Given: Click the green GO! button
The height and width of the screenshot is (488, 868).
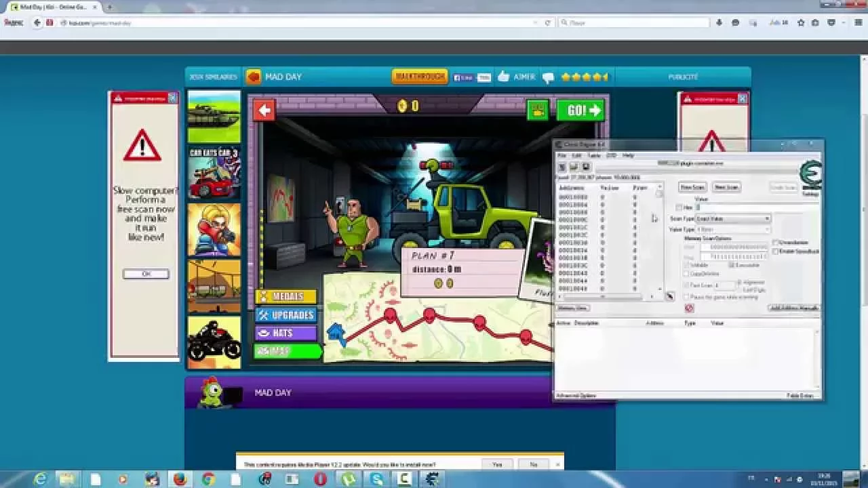Looking at the screenshot, I should 580,110.
